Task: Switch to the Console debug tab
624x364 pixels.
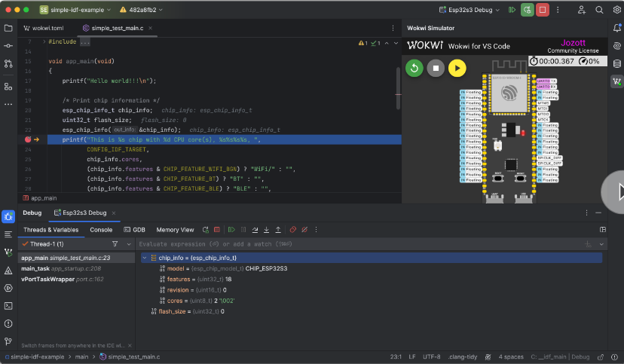Action: (x=101, y=230)
